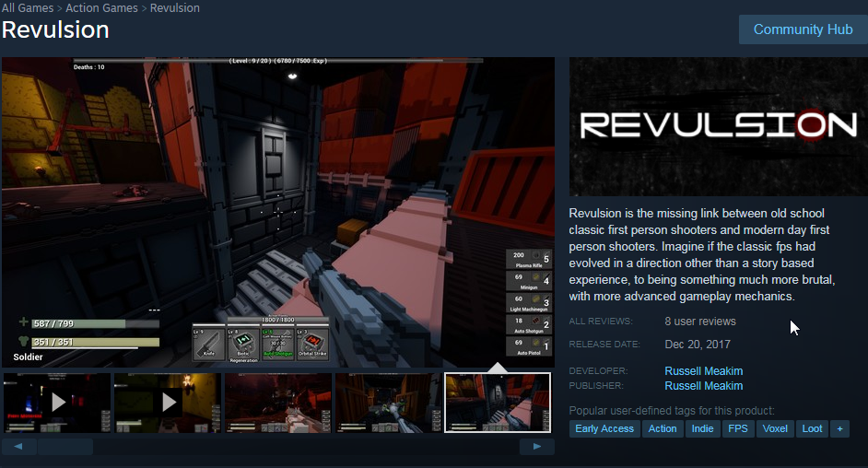Click the Revulsion page title
Viewport: 868px width, 468px height.
pos(55,29)
